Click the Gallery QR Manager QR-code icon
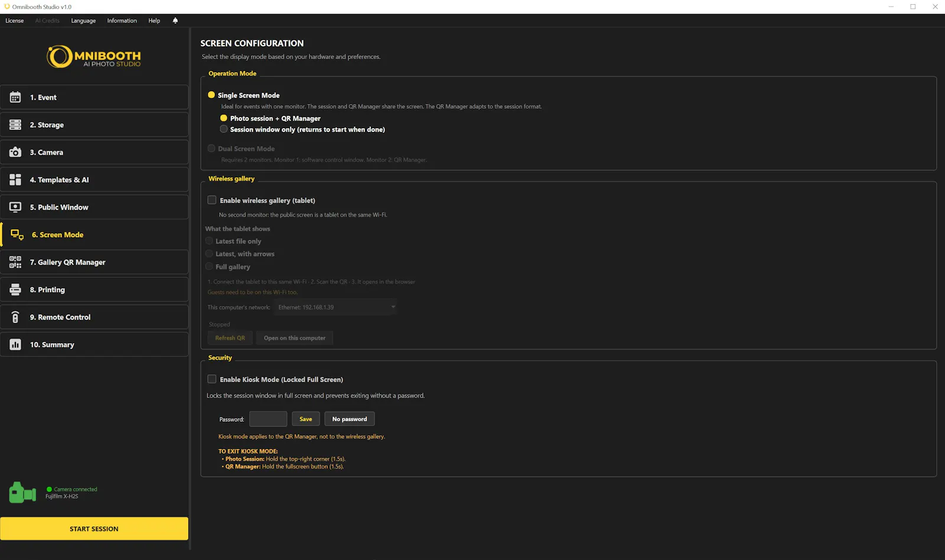Screen dimensions: 945x560 15,262
